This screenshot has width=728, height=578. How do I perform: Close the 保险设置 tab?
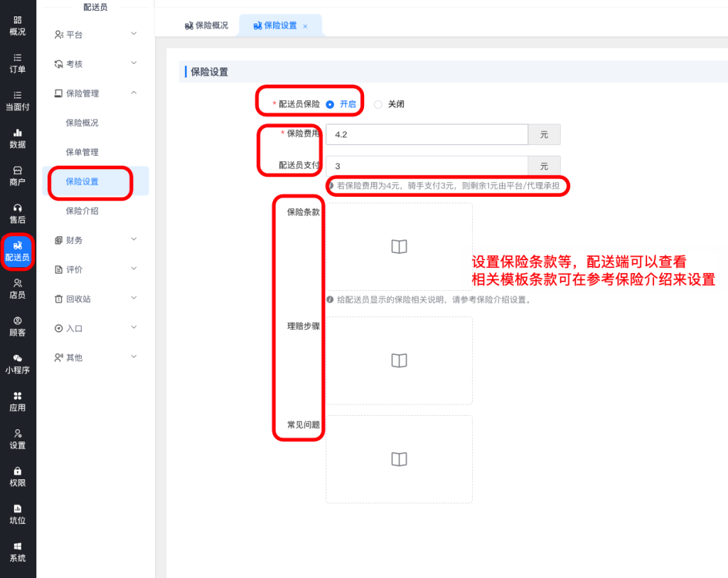[305, 26]
